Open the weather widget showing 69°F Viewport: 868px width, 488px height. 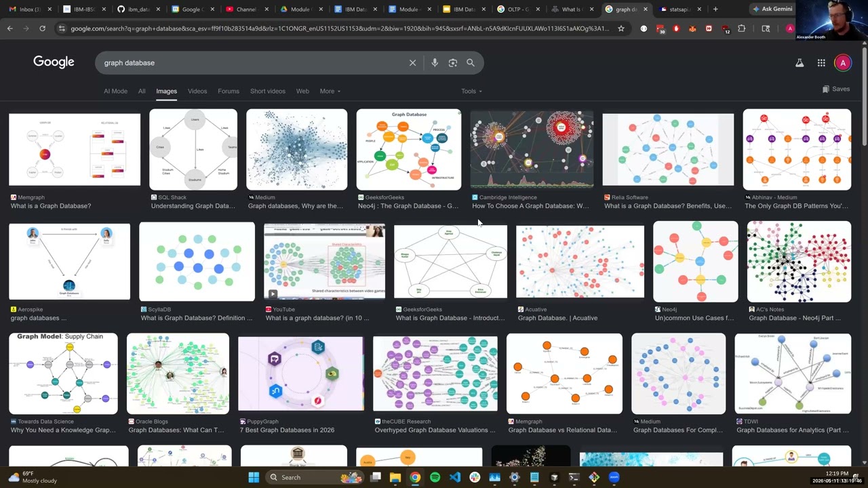coord(33,477)
